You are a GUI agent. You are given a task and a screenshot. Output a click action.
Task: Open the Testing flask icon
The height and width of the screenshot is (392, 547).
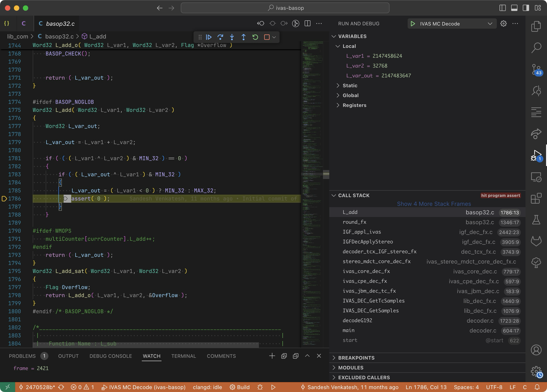[536, 219]
